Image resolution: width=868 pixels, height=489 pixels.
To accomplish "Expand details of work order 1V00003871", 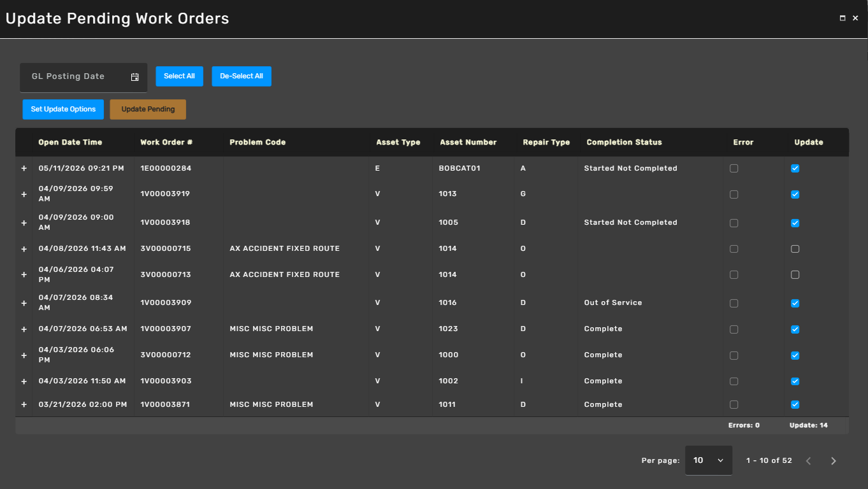I will point(24,405).
